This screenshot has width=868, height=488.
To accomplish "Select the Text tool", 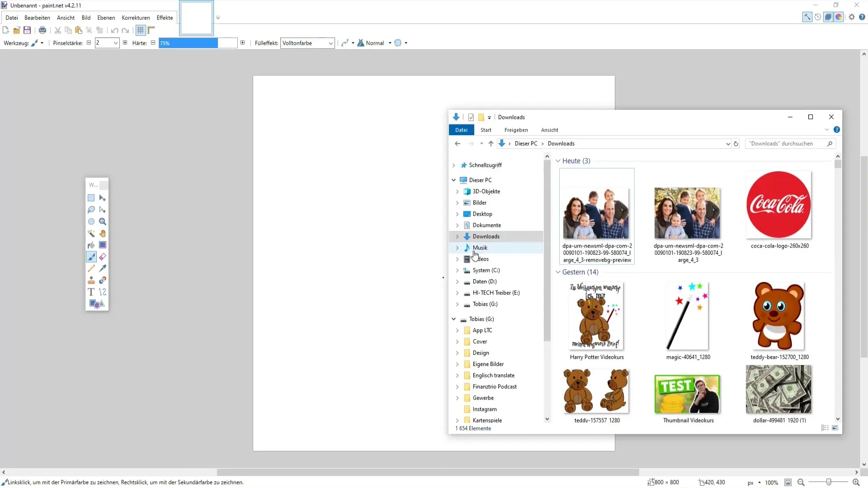I will pyautogui.click(x=91, y=292).
